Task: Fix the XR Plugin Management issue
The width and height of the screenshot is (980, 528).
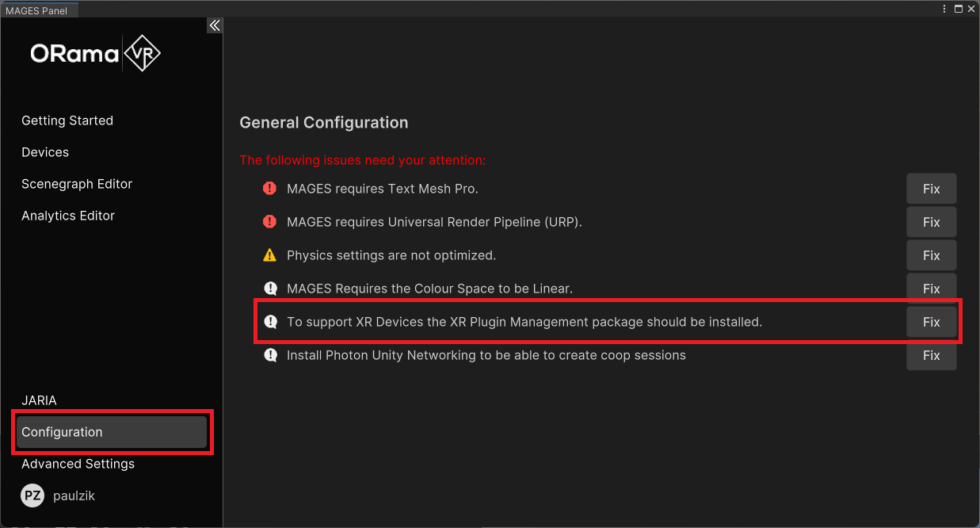Action: coord(931,322)
